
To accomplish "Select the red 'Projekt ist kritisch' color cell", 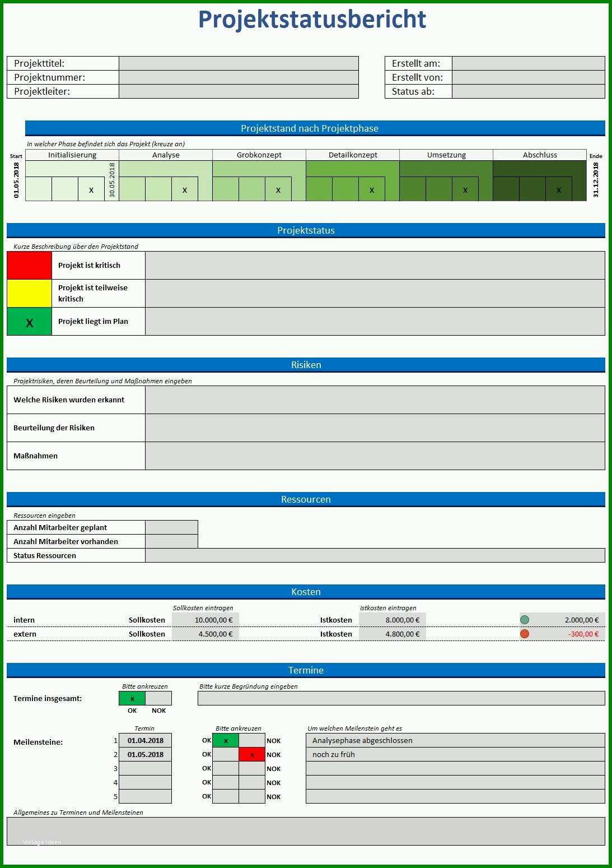I will coord(29,265).
